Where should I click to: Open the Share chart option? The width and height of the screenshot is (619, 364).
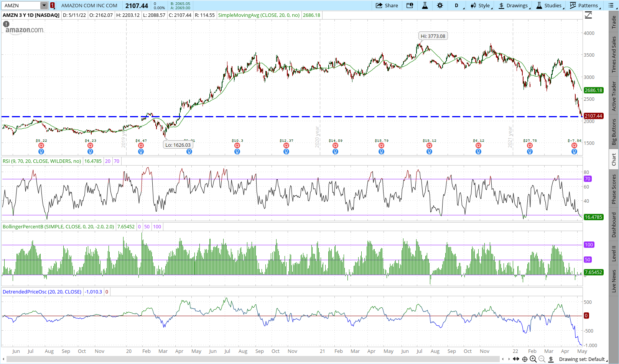click(x=387, y=5)
